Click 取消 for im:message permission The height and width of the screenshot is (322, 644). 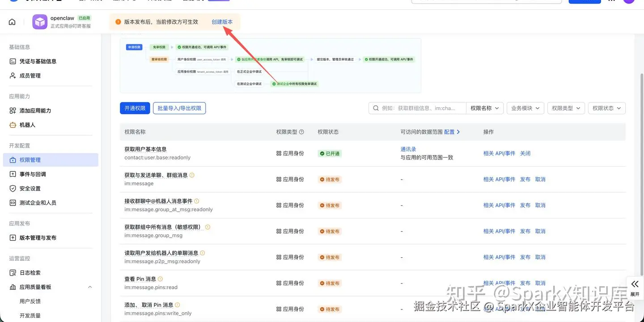[540, 180]
